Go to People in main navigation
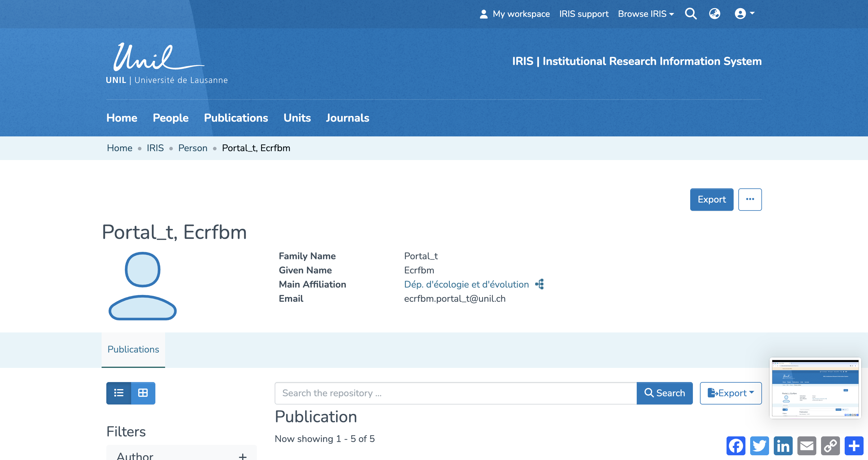 (170, 118)
